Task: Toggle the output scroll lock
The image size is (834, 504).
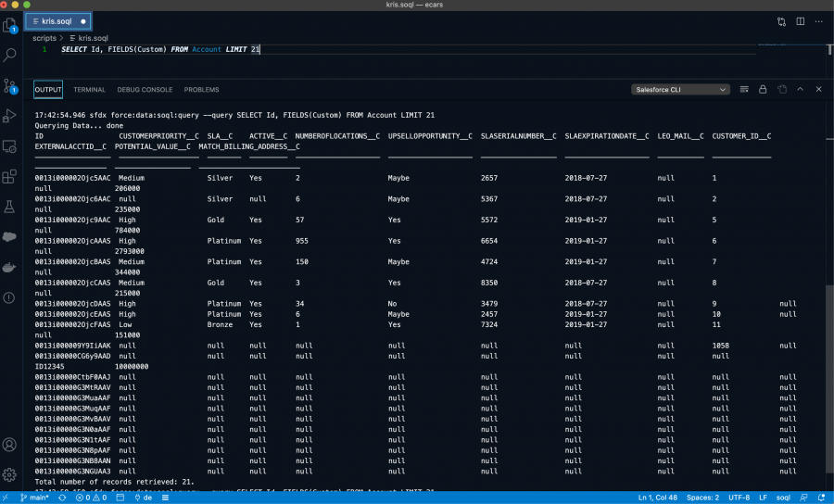Action: (763, 89)
